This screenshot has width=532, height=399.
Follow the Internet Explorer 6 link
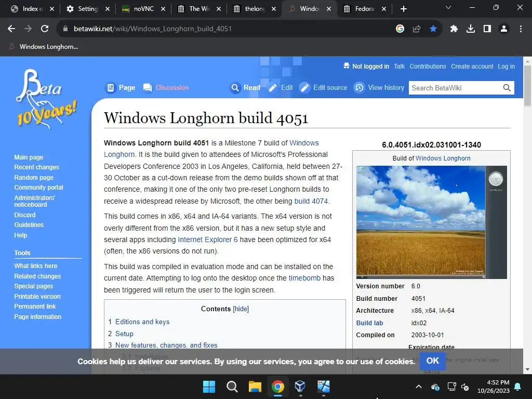[x=208, y=240]
